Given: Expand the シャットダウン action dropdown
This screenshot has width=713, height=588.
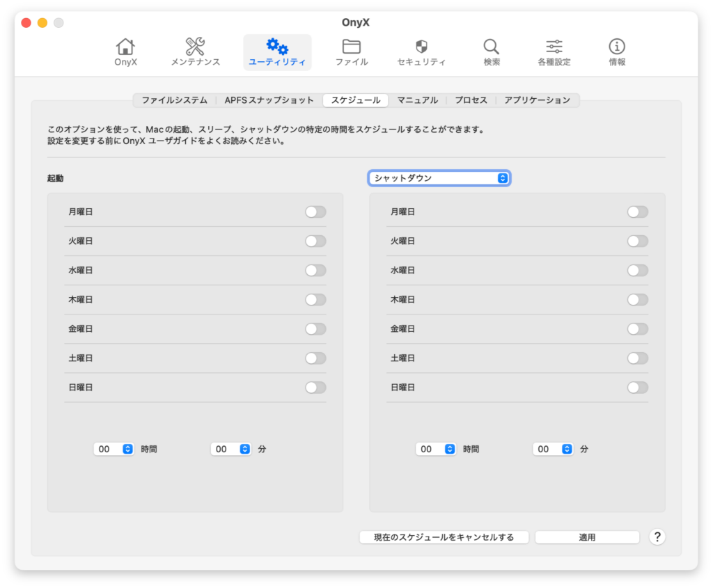Looking at the screenshot, I should point(439,178).
